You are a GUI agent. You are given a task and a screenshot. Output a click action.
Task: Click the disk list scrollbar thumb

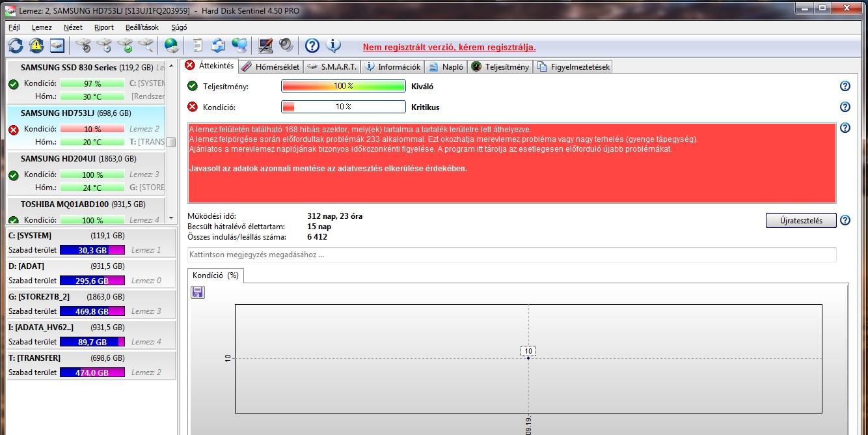point(171,142)
